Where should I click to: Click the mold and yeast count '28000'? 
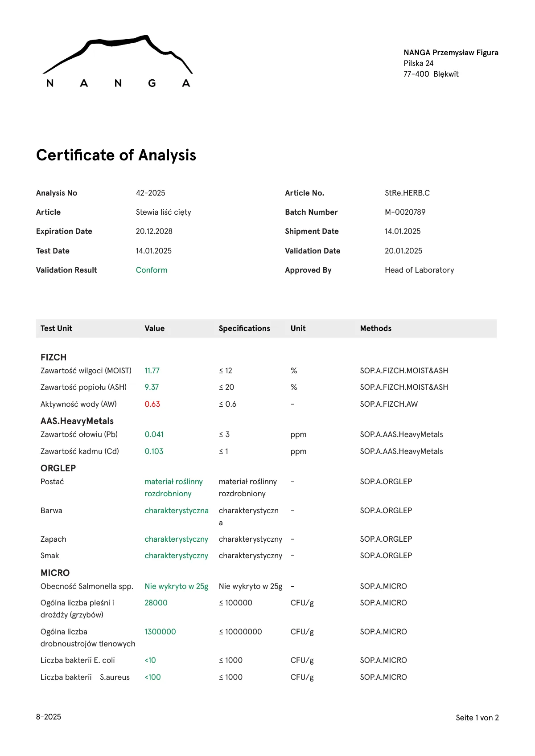pos(156,603)
